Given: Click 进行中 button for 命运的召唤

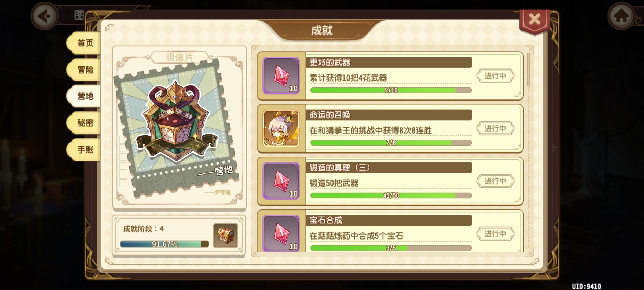Looking at the screenshot, I should [x=495, y=129].
